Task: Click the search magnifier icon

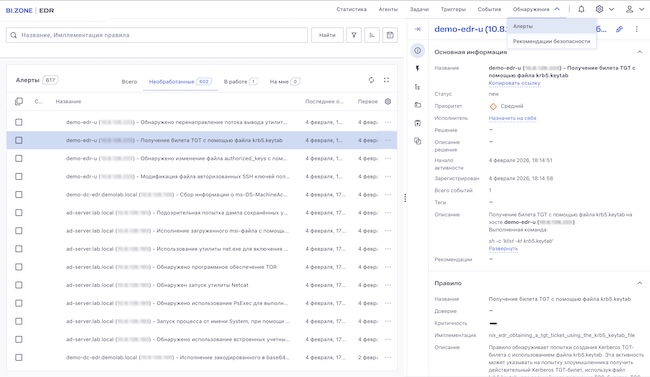Action: [x=14, y=35]
